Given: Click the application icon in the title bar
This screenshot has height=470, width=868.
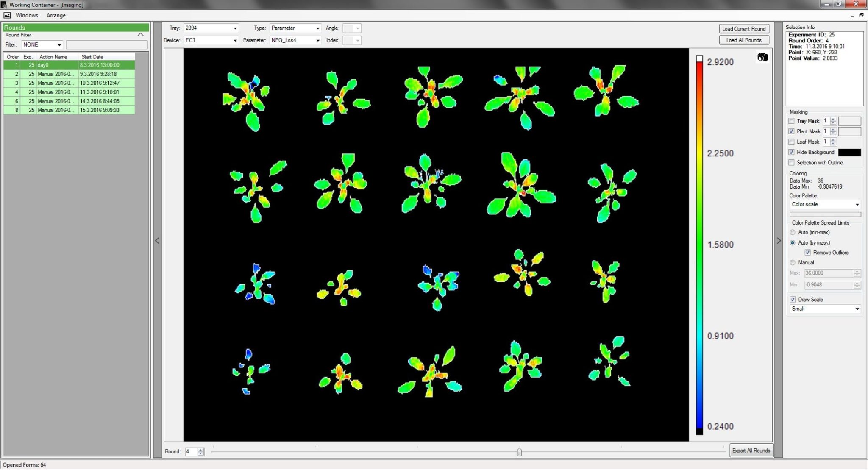Looking at the screenshot, I should [x=4, y=5].
